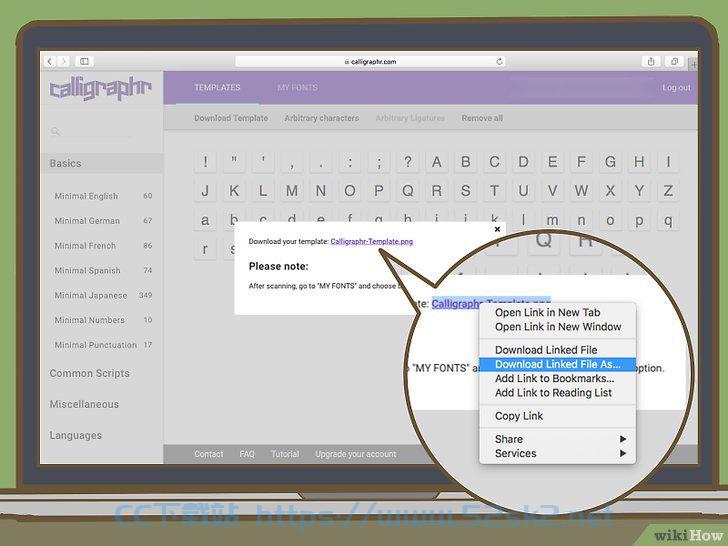
Task: Click the sidebar search magnifier icon
Action: coord(55,131)
